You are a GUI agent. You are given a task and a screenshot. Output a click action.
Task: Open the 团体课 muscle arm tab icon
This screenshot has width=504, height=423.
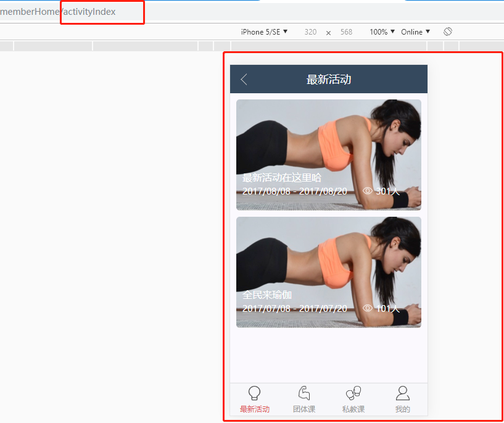point(304,393)
